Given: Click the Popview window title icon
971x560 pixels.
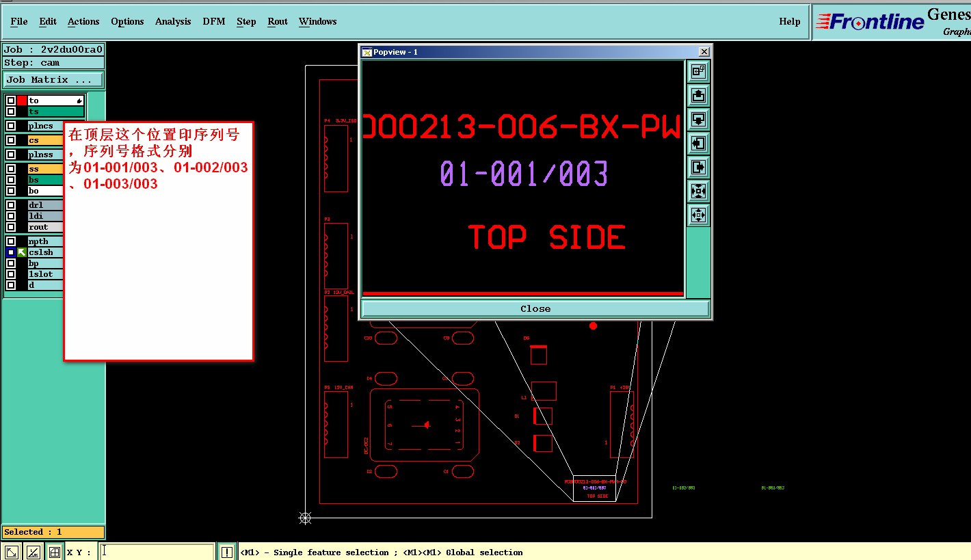Looking at the screenshot, I should pyautogui.click(x=367, y=52).
